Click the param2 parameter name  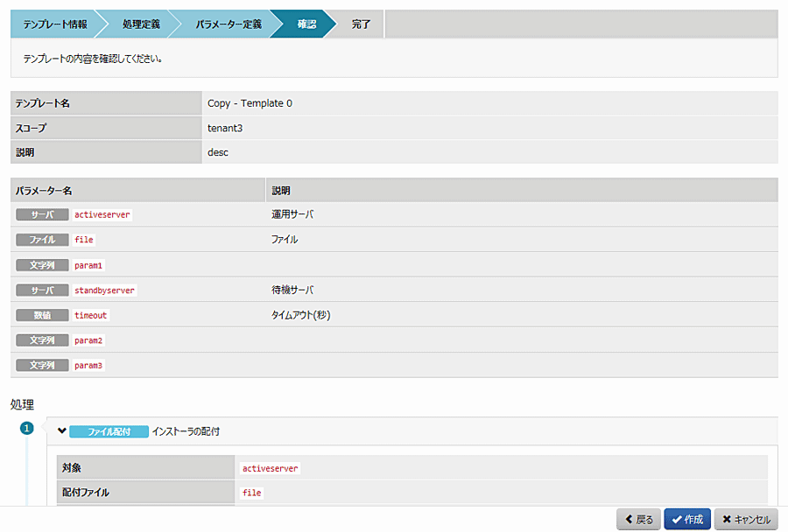click(89, 340)
